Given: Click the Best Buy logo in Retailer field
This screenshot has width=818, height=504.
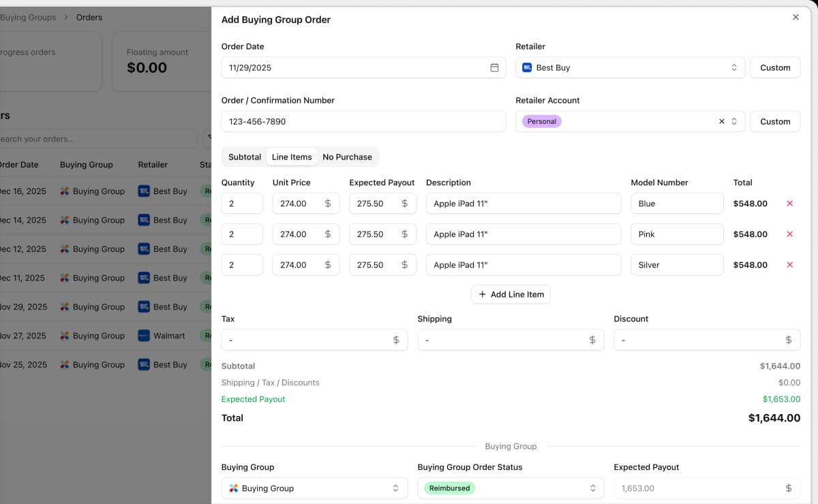Looking at the screenshot, I should pos(527,67).
